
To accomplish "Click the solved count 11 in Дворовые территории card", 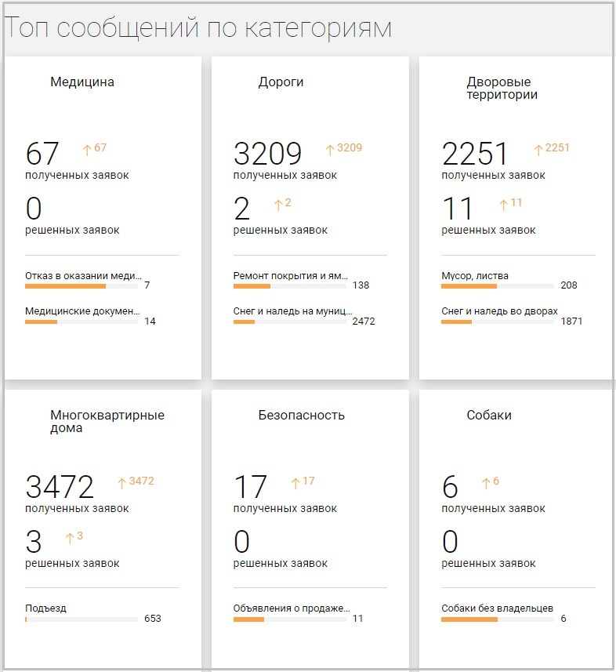I will pos(458,209).
